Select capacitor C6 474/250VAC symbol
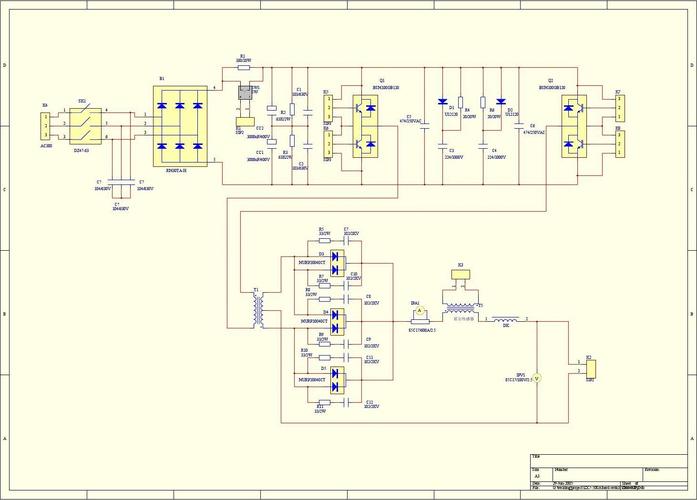 (x=519, y=126)
